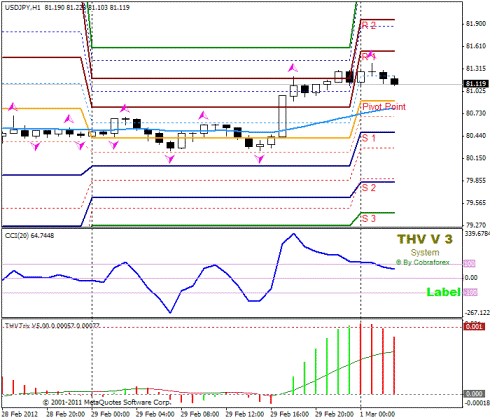Click the 28 Feb 20:00 time label
Image resolution: width=490 pixels, height=420 pixels.
65,414
